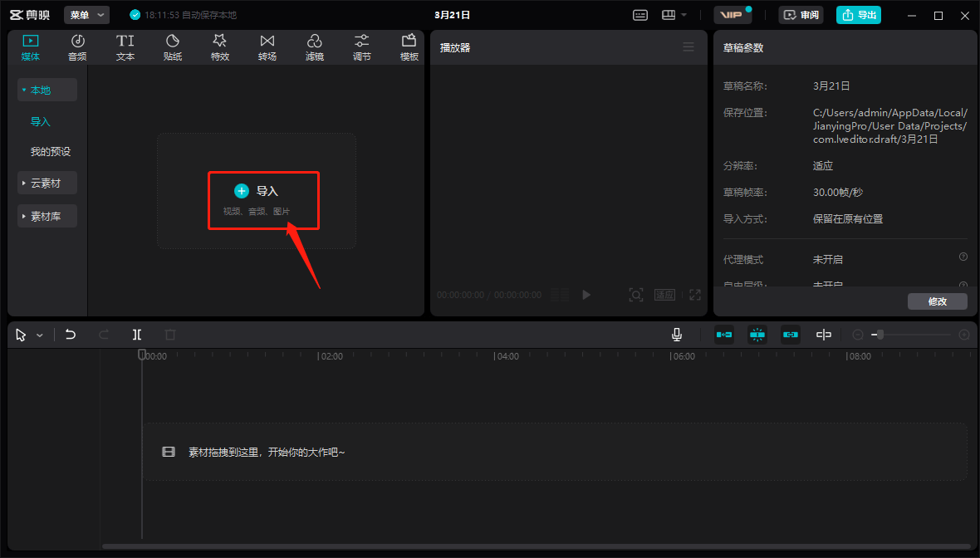Viewport: 980px width, 558px height.
Task: Click the split clip tool
Action: 137,335
